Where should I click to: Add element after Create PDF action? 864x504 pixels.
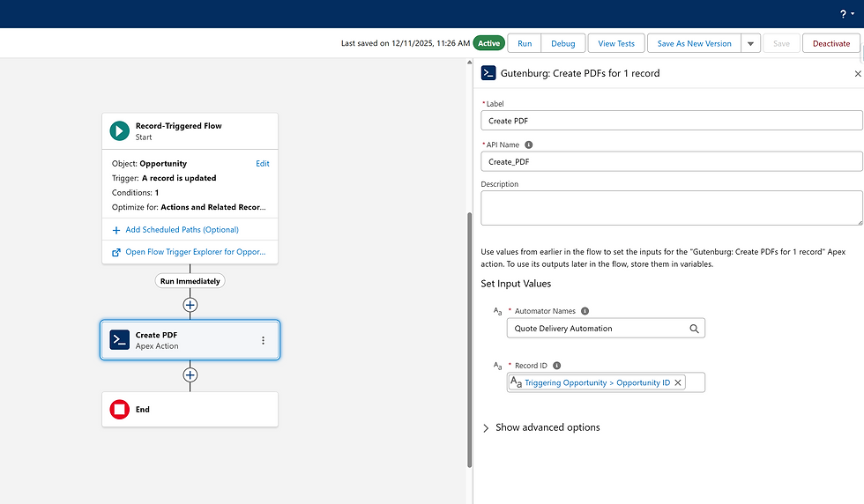pyautogui.click(x=190, y=374)
